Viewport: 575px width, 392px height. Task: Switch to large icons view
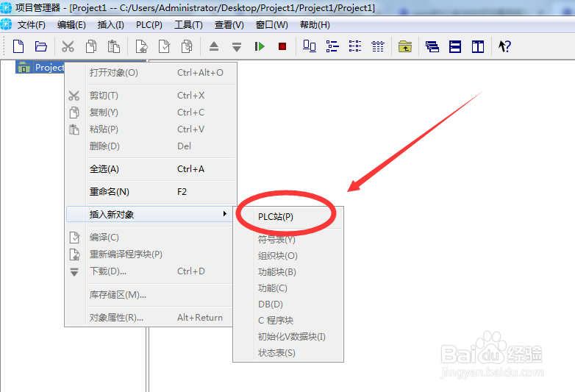(309, 46)
